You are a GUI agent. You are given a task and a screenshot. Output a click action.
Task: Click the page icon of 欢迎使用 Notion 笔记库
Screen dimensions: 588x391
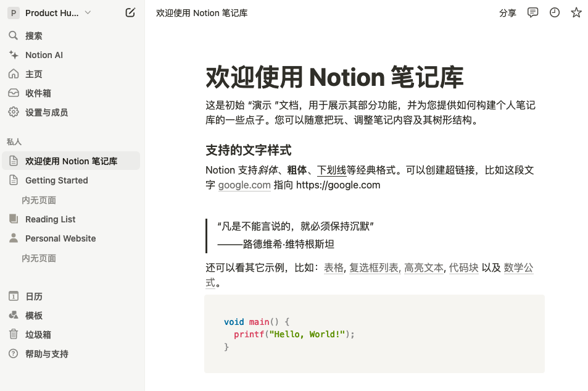14,161
